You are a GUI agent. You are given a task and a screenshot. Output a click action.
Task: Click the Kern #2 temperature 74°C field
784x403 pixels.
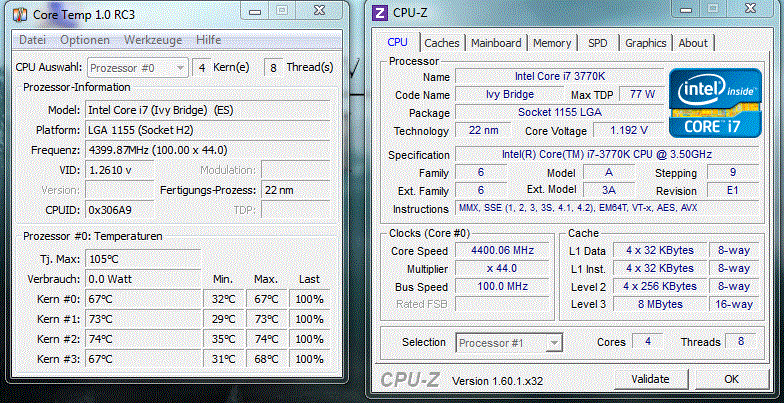[x=143, y=339]
